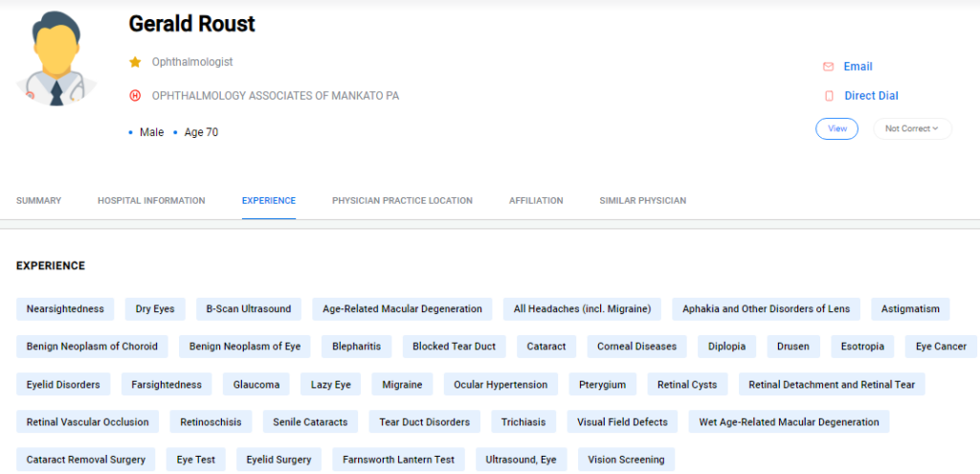Switch to the Summary tab
980x474 pixels.
[38, 201]
